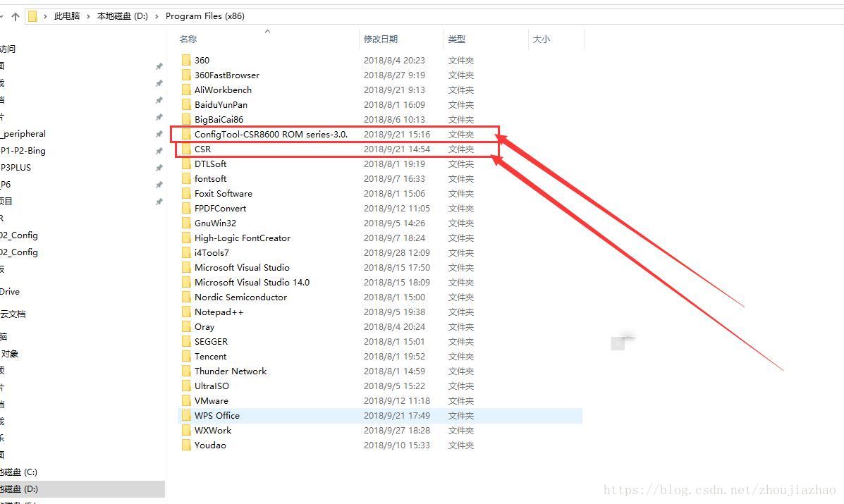Select the UltraISO folder name
The width and height of the screenshot is (844, 504).
pos(212,386)
